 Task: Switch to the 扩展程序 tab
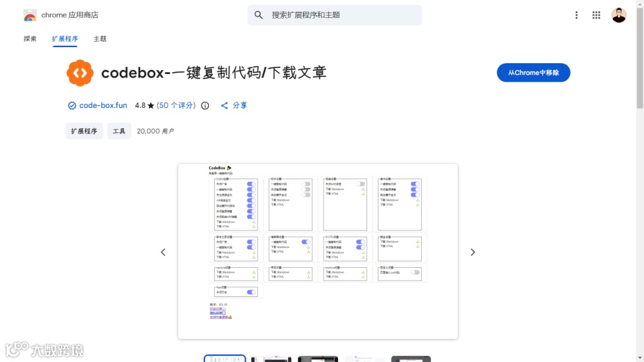tap(65, 39)
